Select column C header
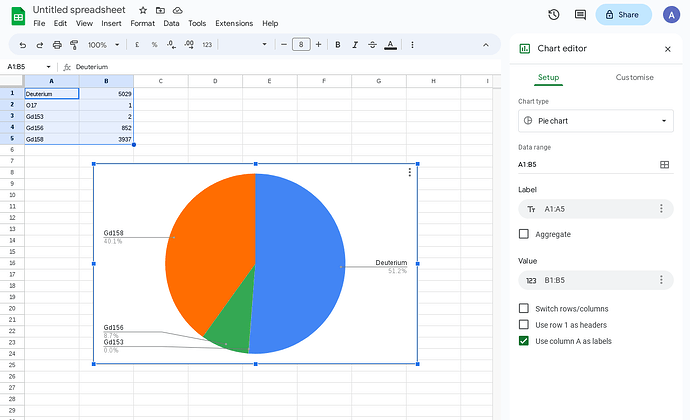This screenshot has width=690, height=420. [161, 81]
